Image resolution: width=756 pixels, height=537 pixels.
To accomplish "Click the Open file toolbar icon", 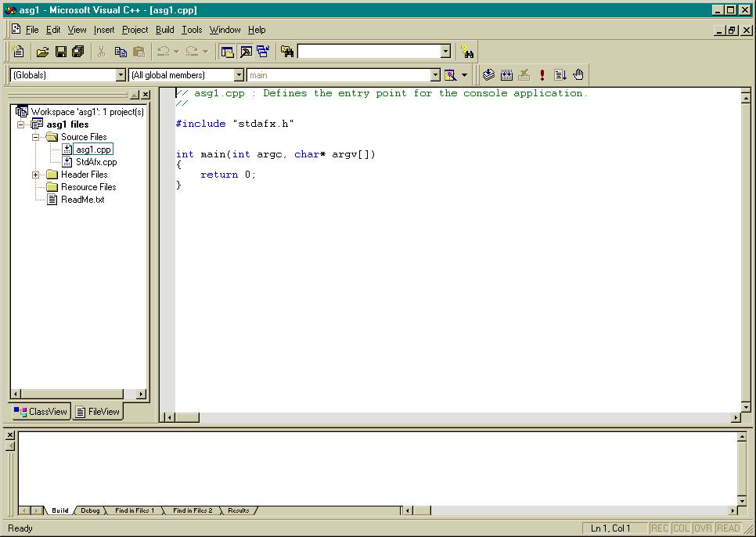I will click(42, 51).
